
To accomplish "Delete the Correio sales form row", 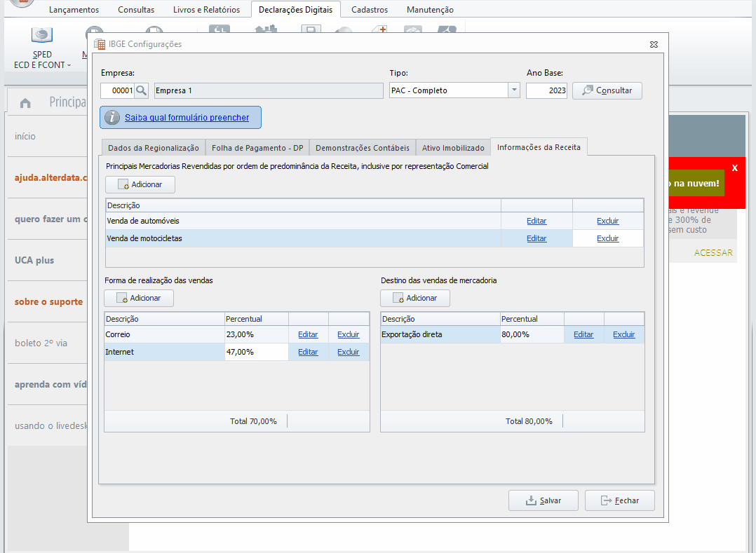I will coord(348,334).
